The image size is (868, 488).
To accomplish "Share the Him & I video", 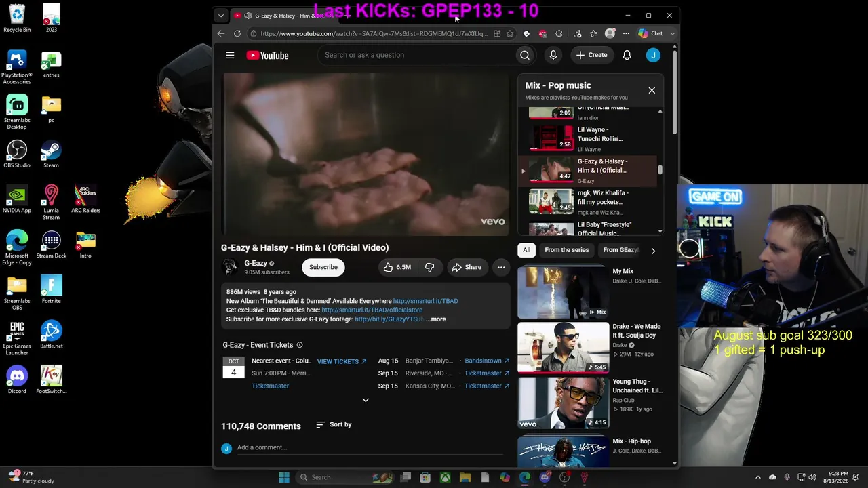I will pos(467,267).
